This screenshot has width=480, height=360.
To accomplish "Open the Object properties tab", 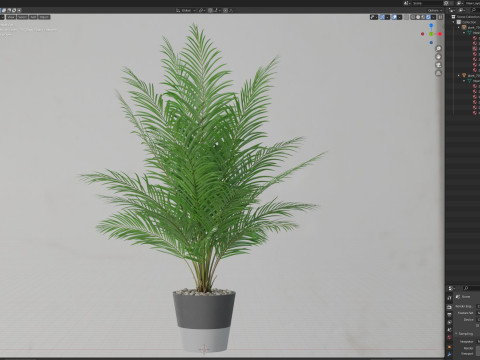I will 449,347.
